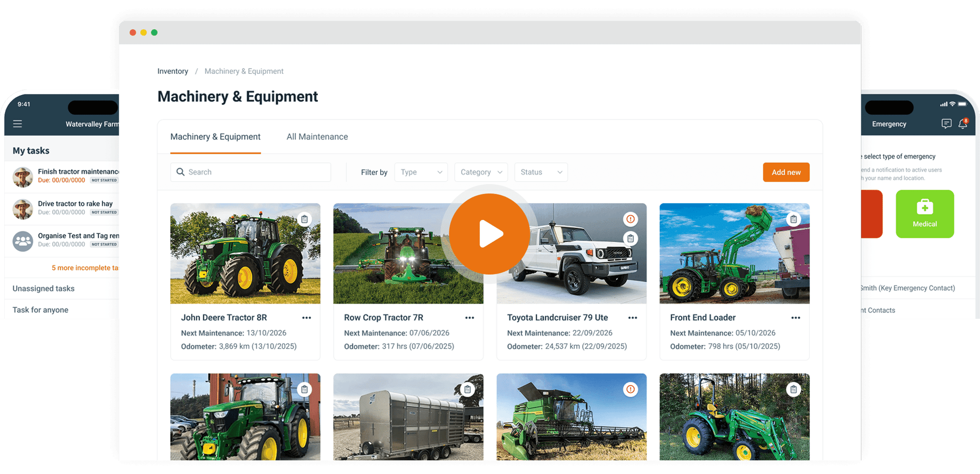Viewport: 980px width, 474px height.
Task: Click the My tasks heading on the phone
Action: (x=31, y=151)
